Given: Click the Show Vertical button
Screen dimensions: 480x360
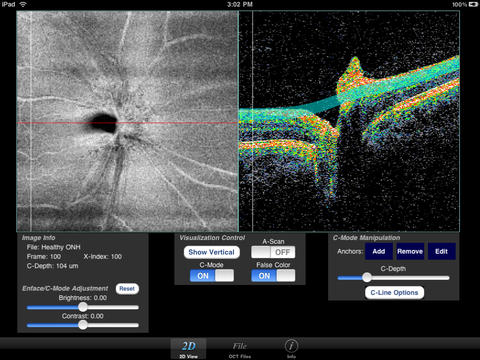Looking at the screenshot, I should click(212, 252).
